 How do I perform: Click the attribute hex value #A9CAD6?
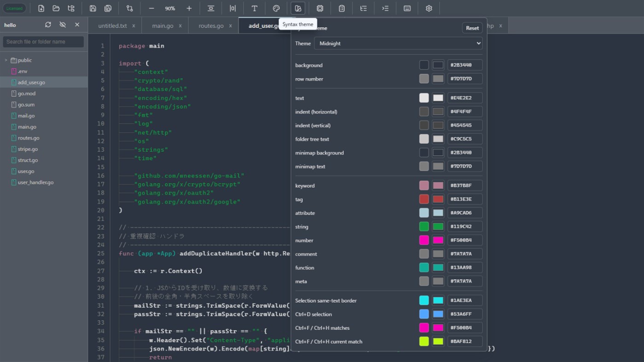tap(465, 213)
